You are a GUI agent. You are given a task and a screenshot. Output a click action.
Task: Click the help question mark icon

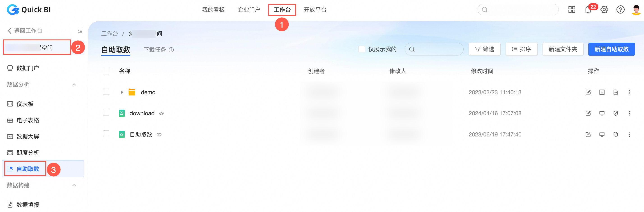(x=620, y=10)
